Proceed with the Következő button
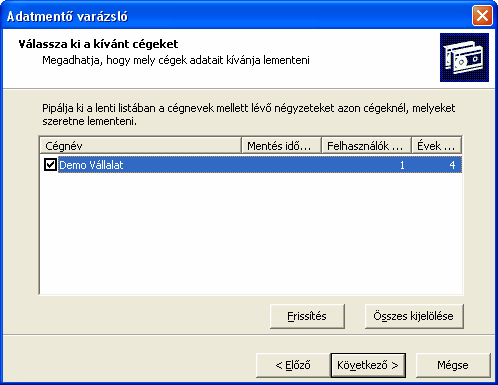The width and height of the screenshot is (498, 385). (368, 365)
